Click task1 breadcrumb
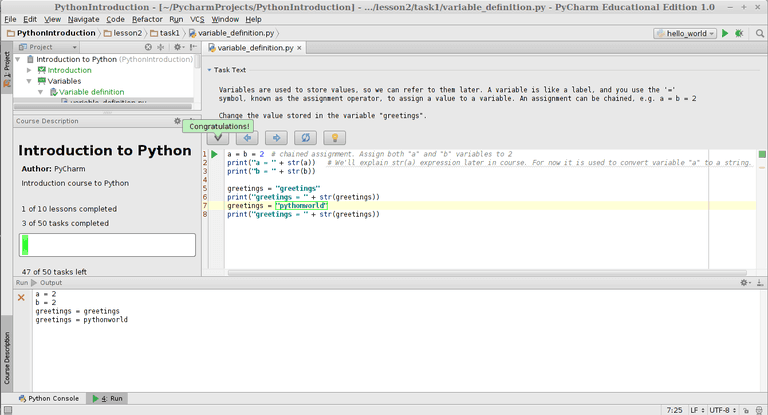 (x=165, y=33)
